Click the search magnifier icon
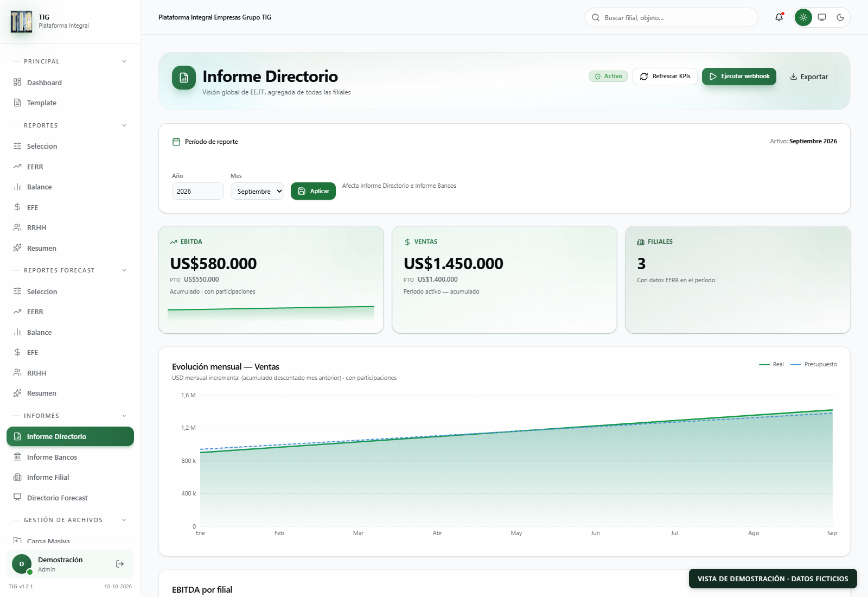 tap(596, 17)
